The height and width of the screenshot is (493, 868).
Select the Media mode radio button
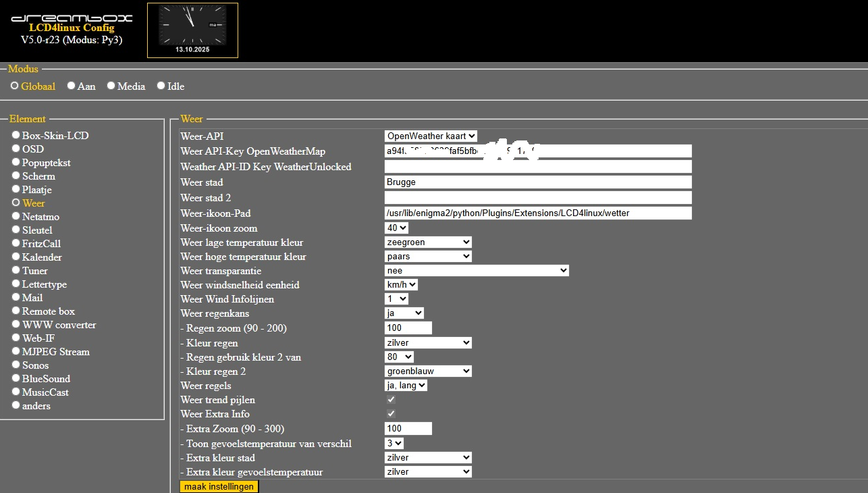[x=111, y=86]
